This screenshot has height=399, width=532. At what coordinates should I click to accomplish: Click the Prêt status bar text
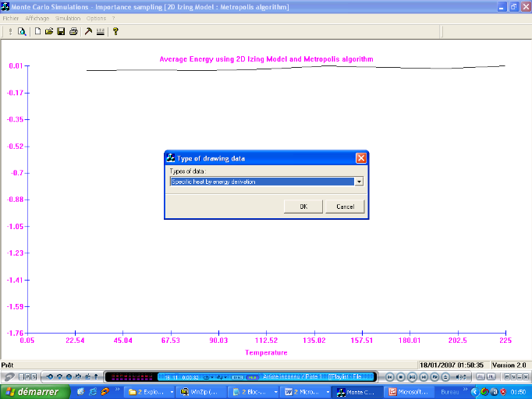pos(7,365)
